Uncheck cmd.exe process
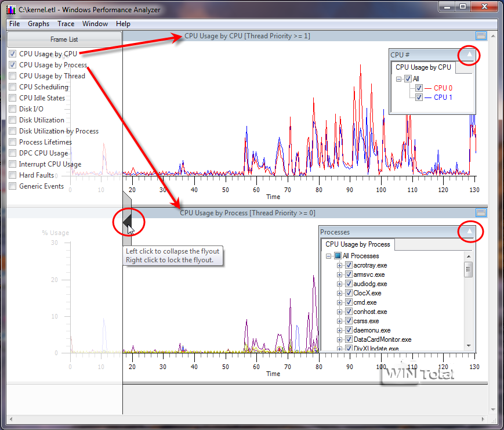Image resolution: width=504 pixels, height=430 pixels. coord(349,302)
